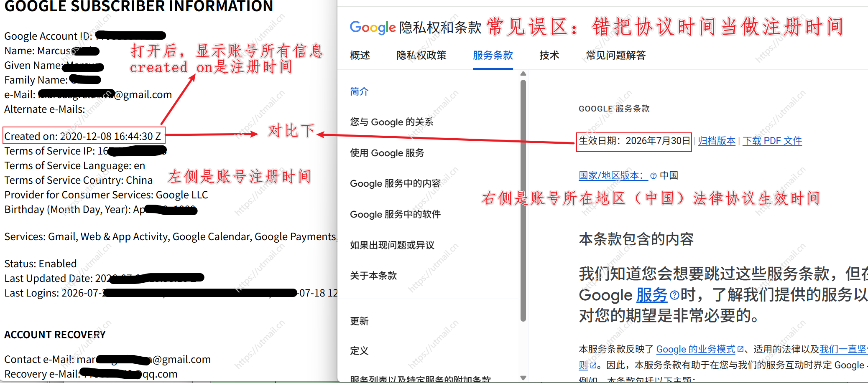The image size is (868, 383).
Task: Click the Last Updated Date: line
Action: (x=104, y=279)
